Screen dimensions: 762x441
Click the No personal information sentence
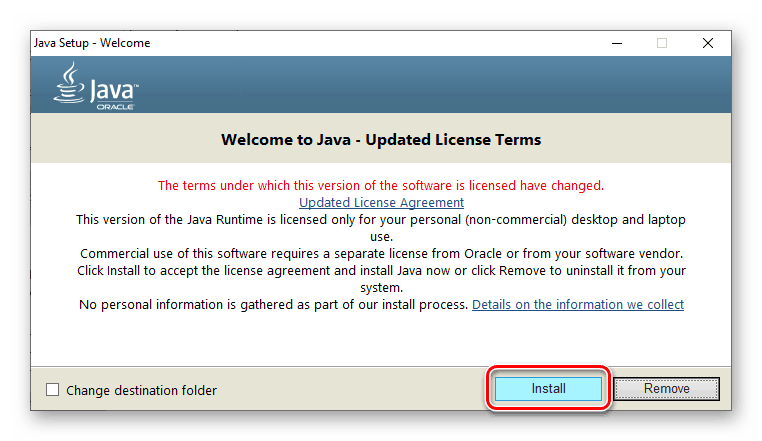pyautogui.click(x=273, y=304)
